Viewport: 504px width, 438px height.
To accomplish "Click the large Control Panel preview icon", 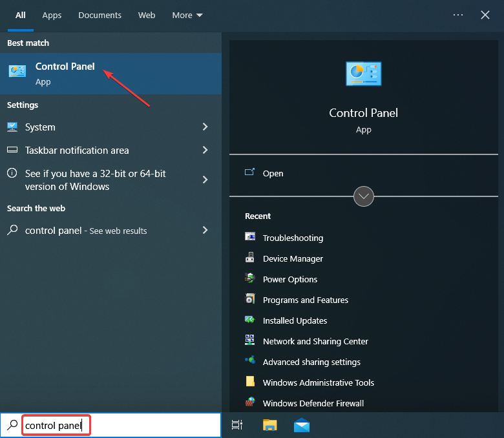I will point(364,74).
